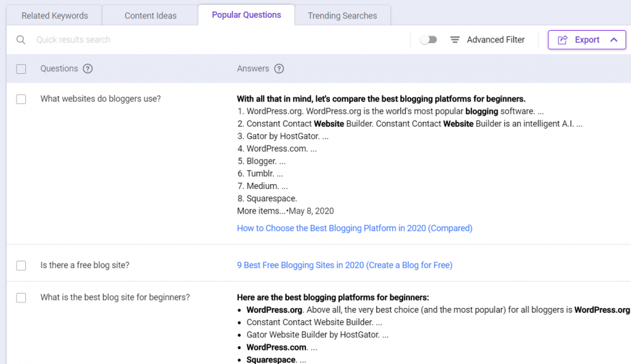Open 'How to Choose the Best Blogging Platform' link
This screenshot has width=631, height=364.
click(x=355, y=229)
